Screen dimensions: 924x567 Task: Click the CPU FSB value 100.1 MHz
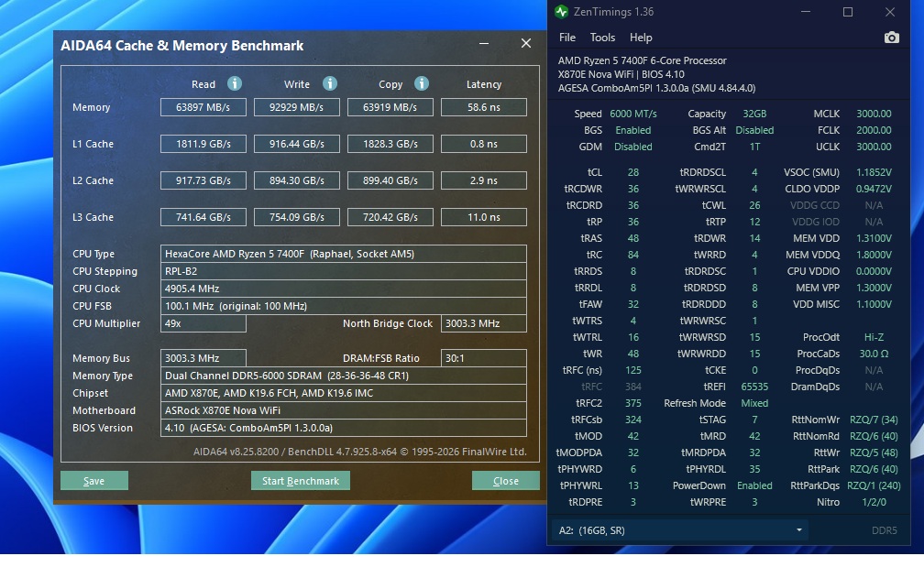344,306
